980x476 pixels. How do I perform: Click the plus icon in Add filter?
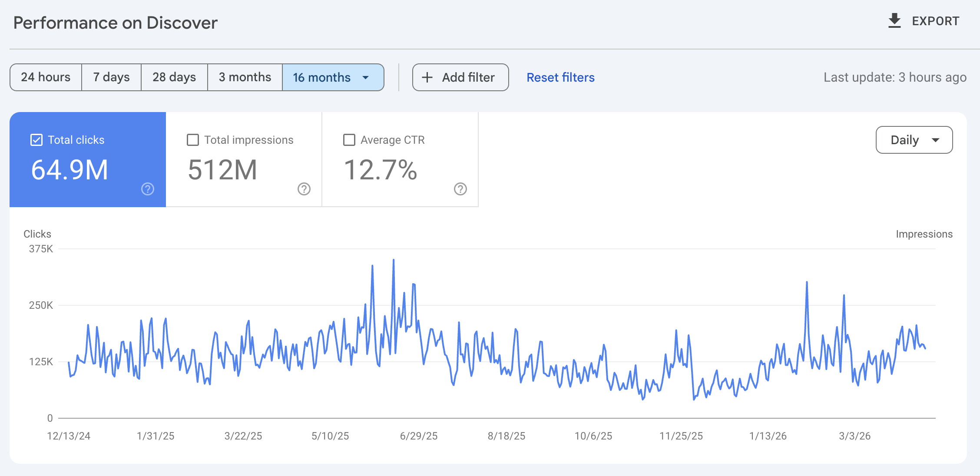click(427, 77)
